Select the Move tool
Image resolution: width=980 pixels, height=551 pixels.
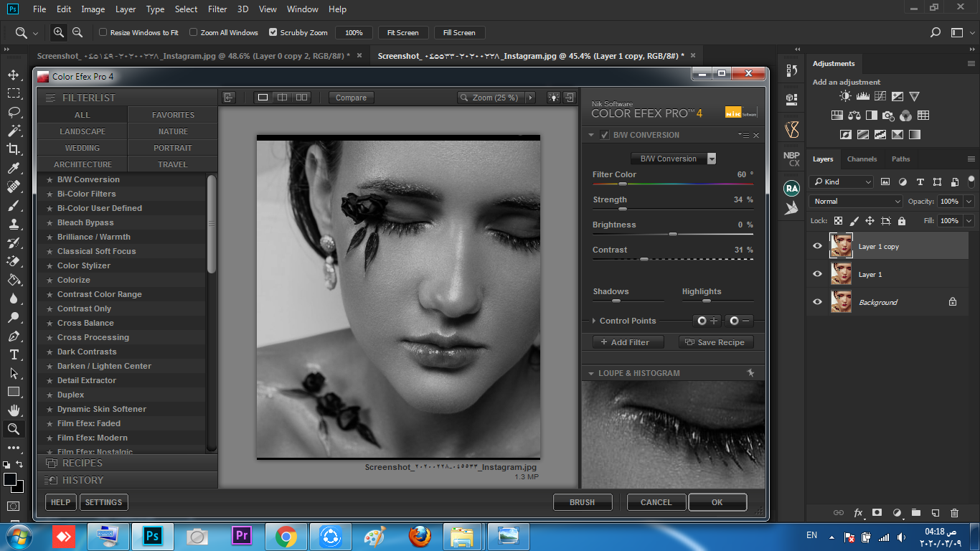[x=14, y=75]
